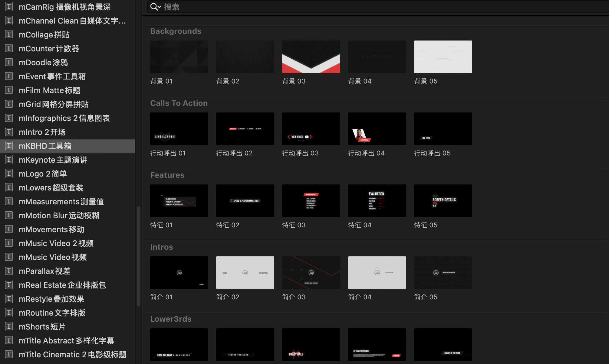609x364 pixels.
Task: Select Brady Dale lower third thumbnail
Action: coord(311,345)
